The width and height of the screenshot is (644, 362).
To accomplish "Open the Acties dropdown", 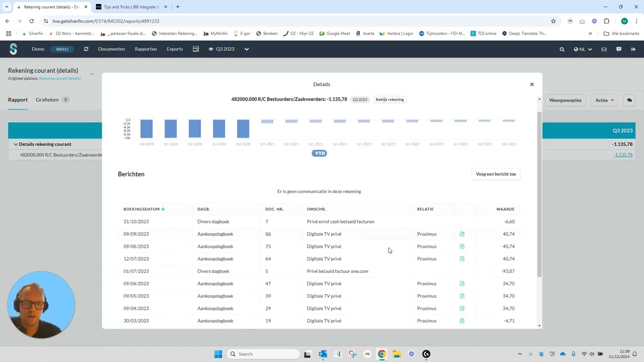I will point(604,100).
